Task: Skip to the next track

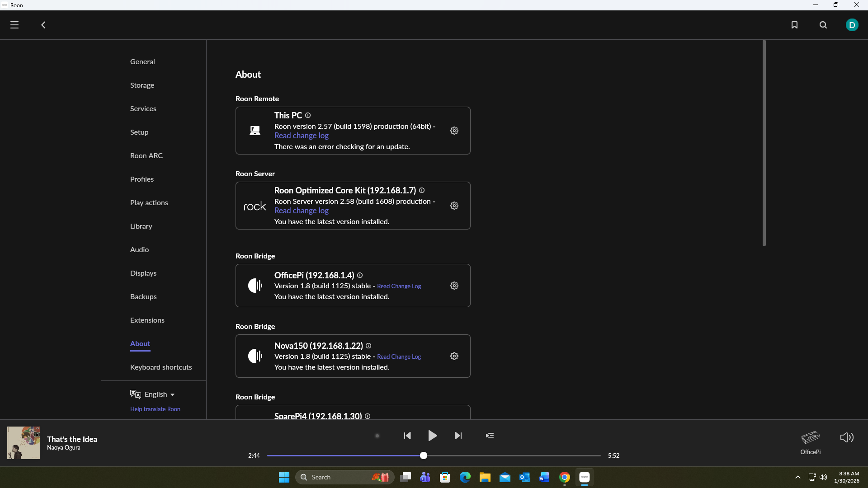Action: point(458,436)
